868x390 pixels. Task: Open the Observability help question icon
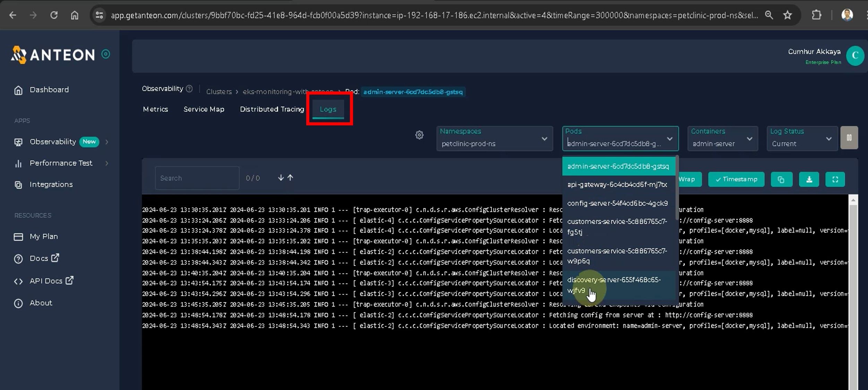tap(189, 89)
